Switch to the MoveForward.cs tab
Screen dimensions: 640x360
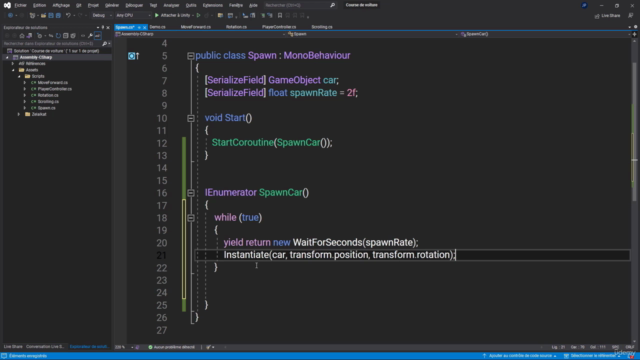(196, 27)
